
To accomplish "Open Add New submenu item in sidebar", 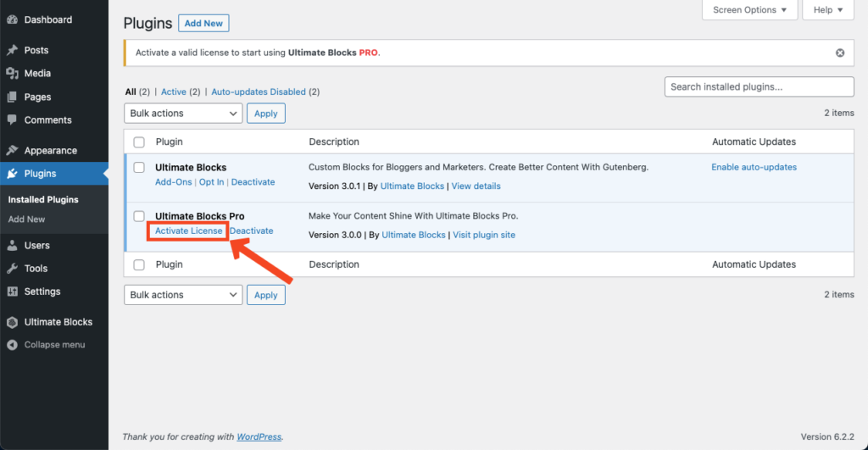I will (26, 219).
